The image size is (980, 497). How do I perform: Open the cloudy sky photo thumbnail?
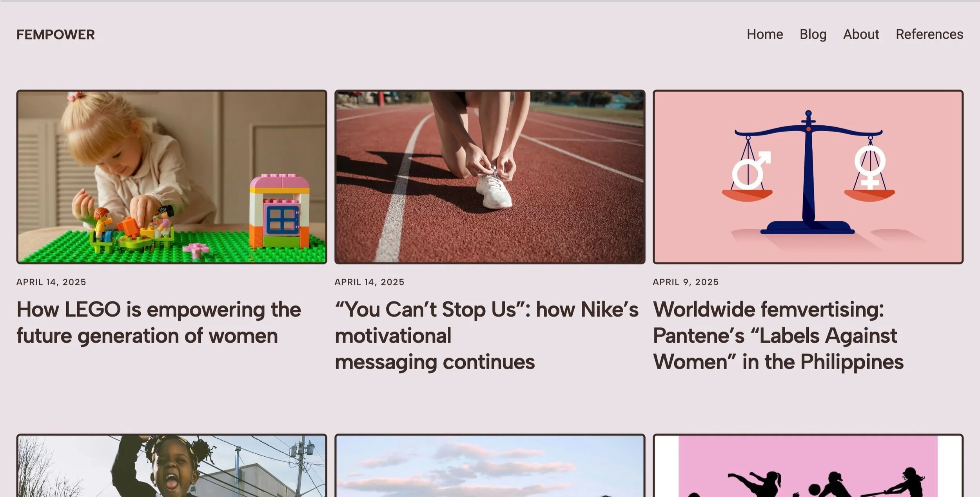[x=490, y=465]
